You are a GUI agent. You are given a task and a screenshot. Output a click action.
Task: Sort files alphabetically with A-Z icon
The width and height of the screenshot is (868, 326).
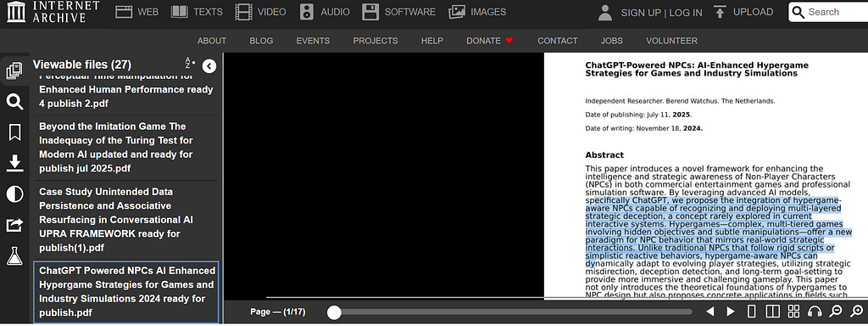coord(190,63)
